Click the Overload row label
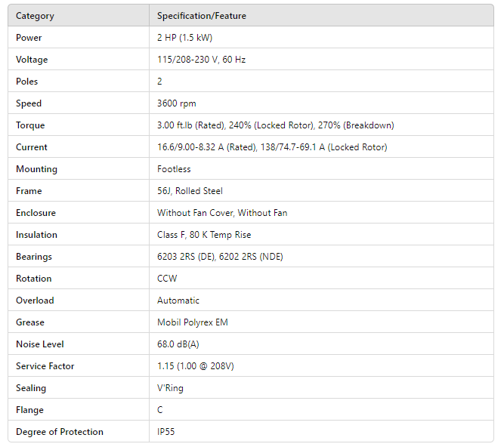 coord(35,301)
